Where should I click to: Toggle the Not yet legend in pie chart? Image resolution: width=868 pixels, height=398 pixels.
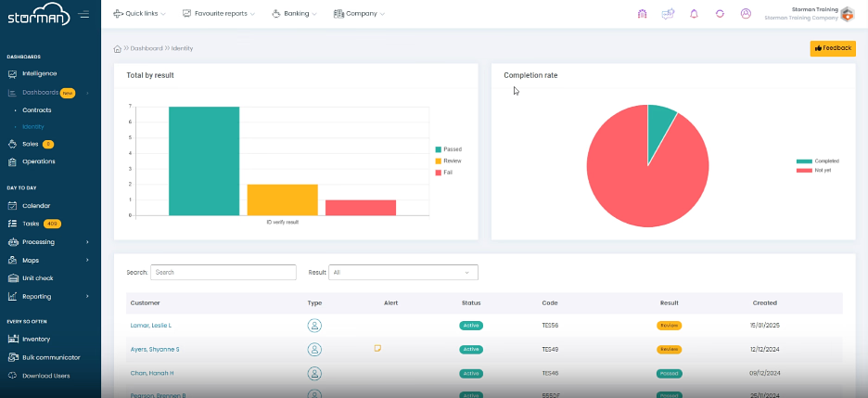tap(814, 171)
